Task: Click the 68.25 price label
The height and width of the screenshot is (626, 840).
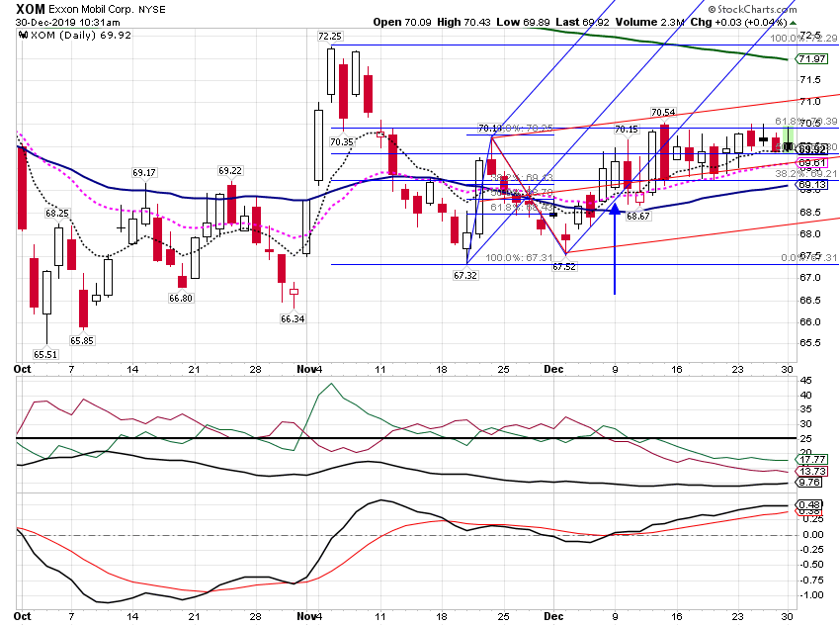Action: 56,214
